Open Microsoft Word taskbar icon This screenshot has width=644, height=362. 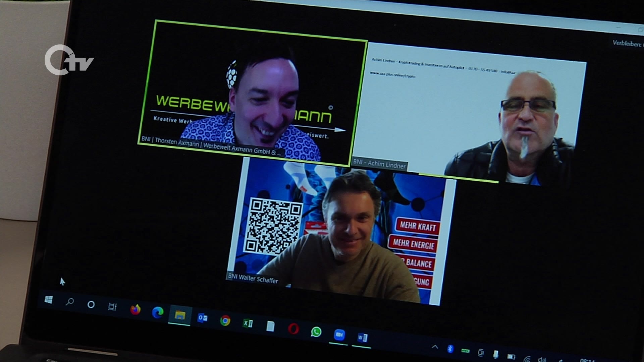[x=362, y=338]
